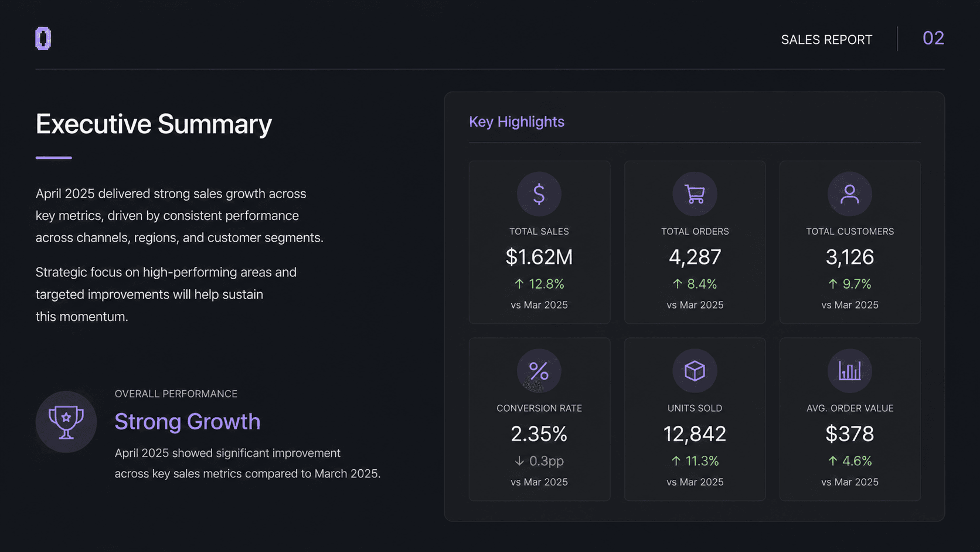
Task: Click the 3,126 total customers figure
Action: [x=850, y=257]
